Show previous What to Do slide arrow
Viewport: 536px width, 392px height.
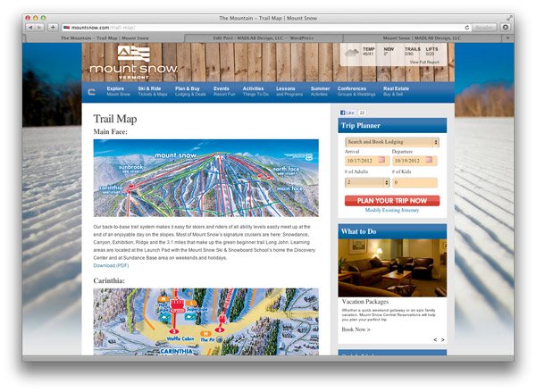(x=435, y=339)
